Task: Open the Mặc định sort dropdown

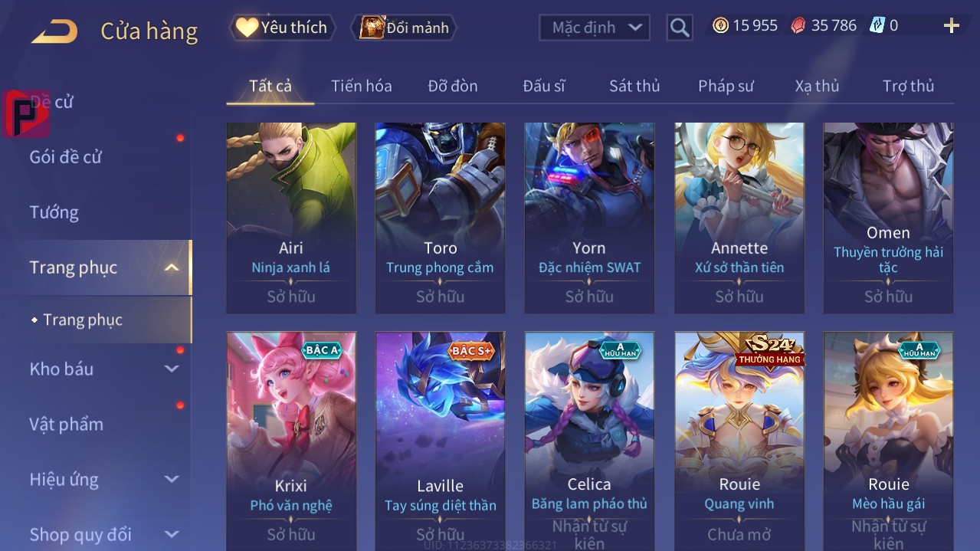Action: coord(595,28)
